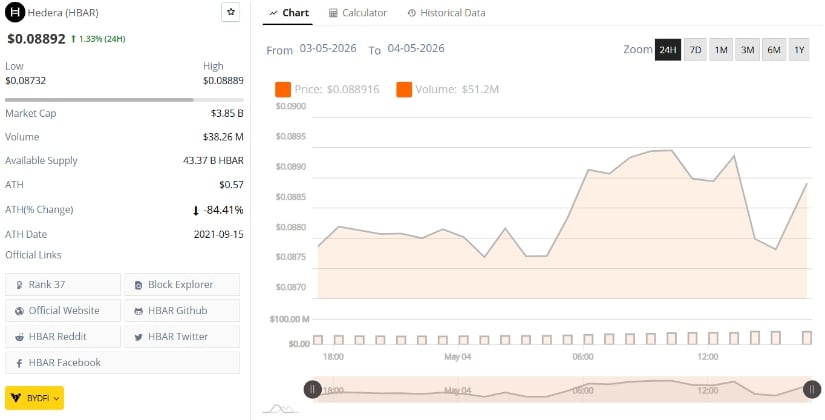The image size is (825, 420).
Task: Select the 1Y zoom range
Action: [x=799, y=50]
